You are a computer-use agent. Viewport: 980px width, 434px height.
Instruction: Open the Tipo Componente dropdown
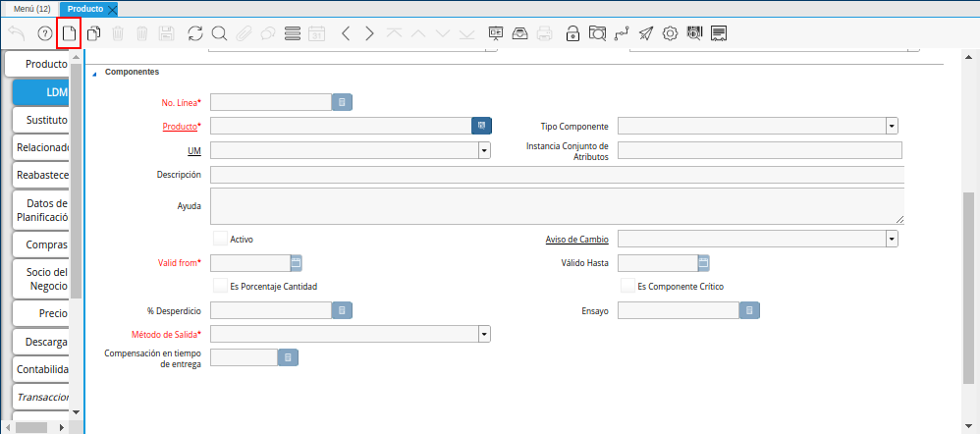(892, 127)
